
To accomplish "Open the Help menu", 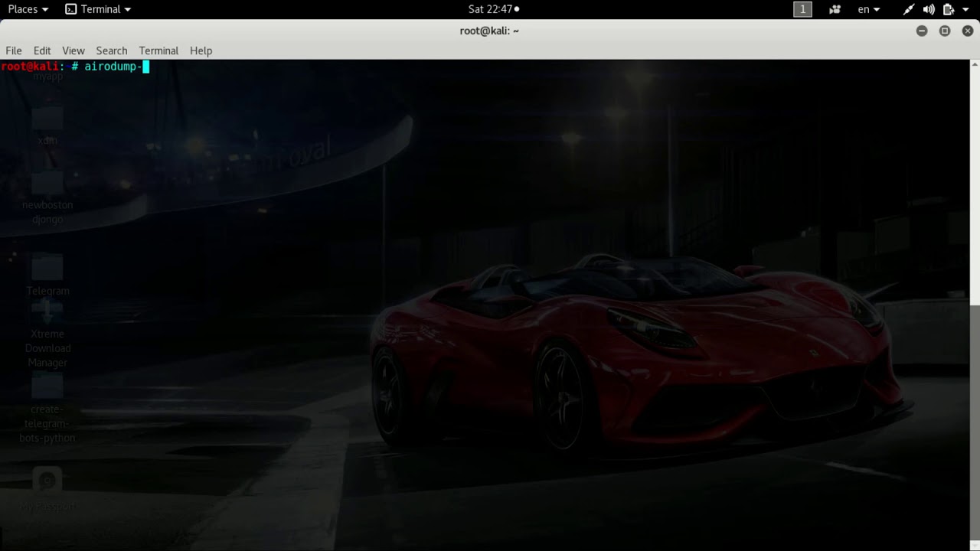I will tap(201, 51).
